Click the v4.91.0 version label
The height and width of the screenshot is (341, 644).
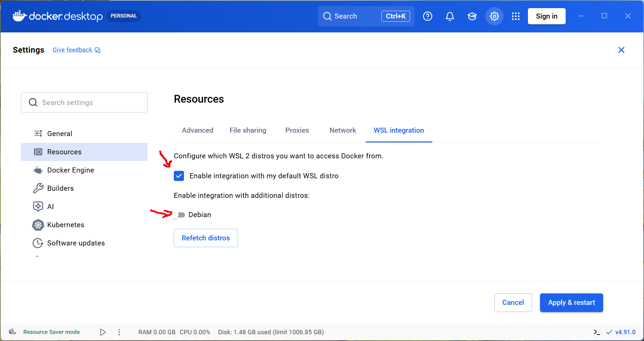coord(625,332)
